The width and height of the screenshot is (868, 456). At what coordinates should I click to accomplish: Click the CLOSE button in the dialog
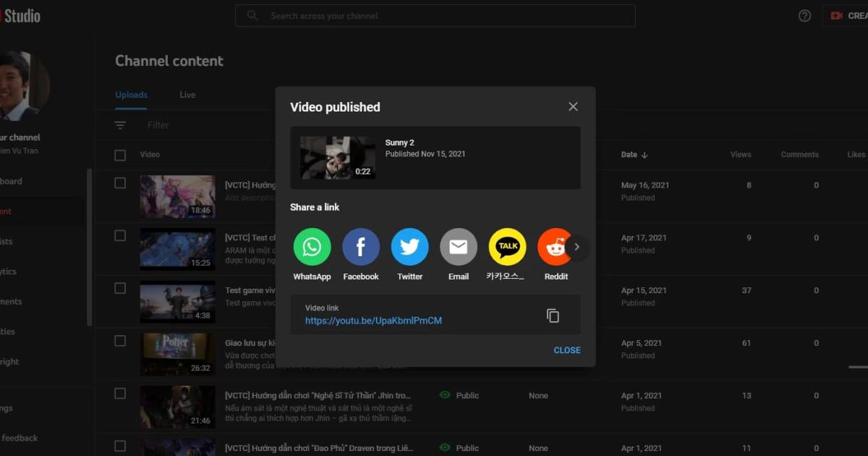(567, 350)
